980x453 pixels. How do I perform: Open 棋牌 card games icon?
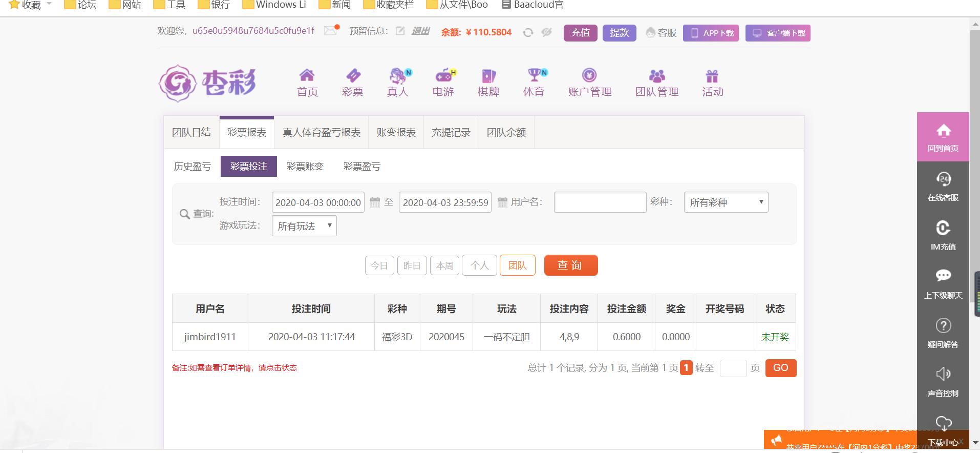[488, 75]
